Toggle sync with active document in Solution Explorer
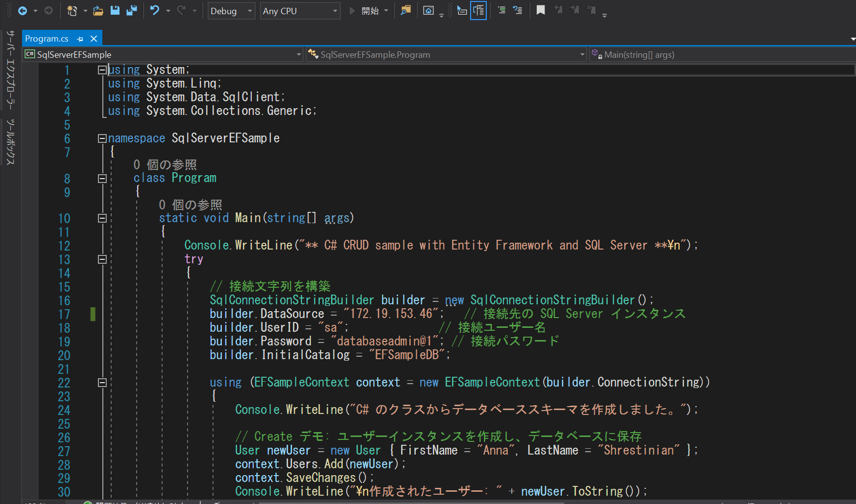Viewport: 856px width, 504px height. click(x=478, y=10)
